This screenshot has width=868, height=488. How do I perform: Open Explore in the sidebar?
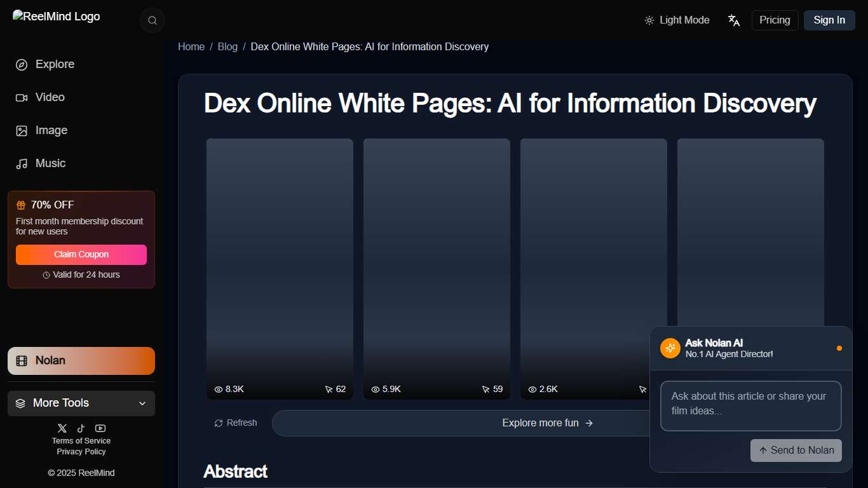click(x=55, y=64)
